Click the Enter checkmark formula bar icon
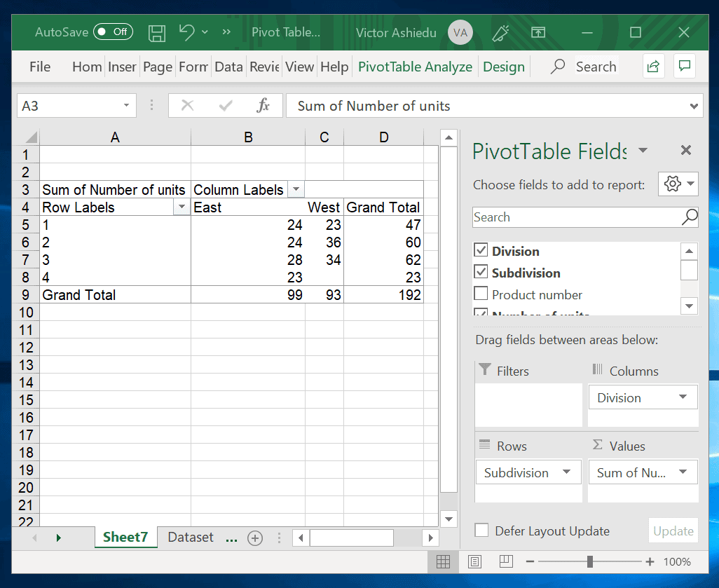 coord(225,106)
